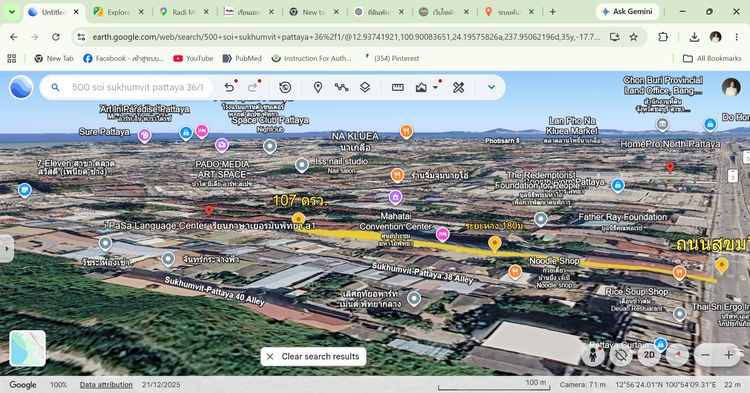Click the site information icon in address bar
This screenshot has width=750, height=393.
[x=81, y=37]
